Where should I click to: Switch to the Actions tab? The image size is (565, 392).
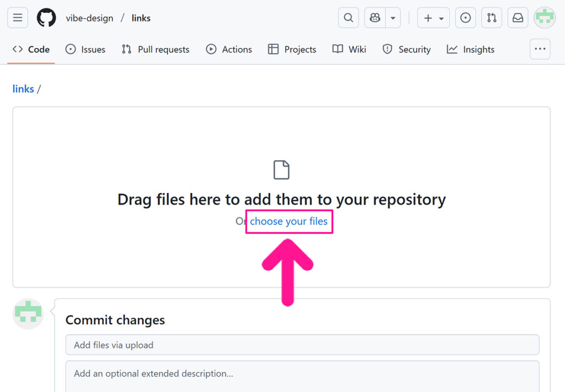(229, 50)
